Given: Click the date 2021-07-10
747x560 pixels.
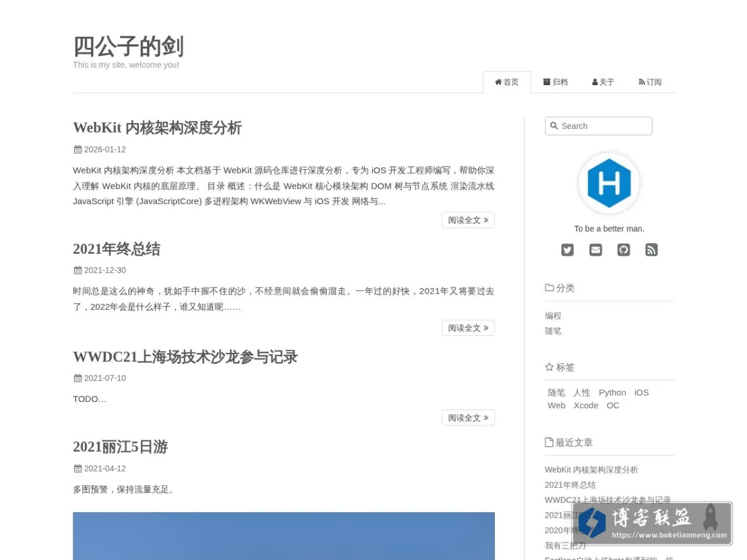Looking at the screenshot, I should [x=105, y=378].
